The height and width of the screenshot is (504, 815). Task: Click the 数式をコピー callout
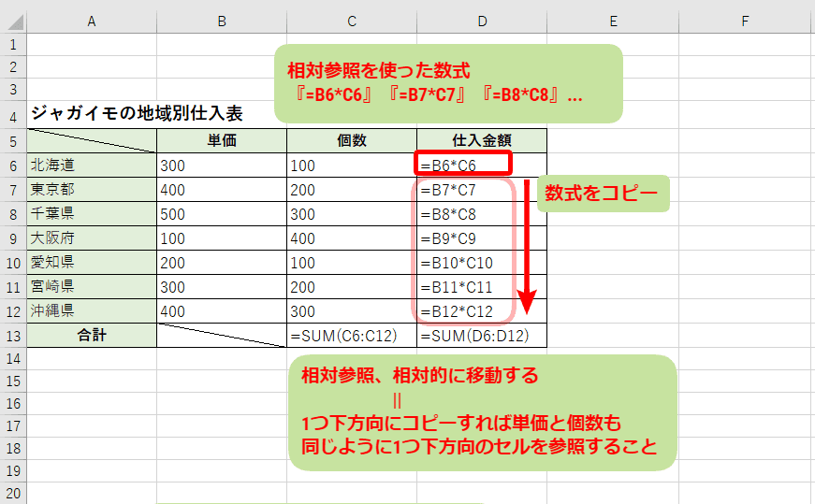tap(603, 194)
